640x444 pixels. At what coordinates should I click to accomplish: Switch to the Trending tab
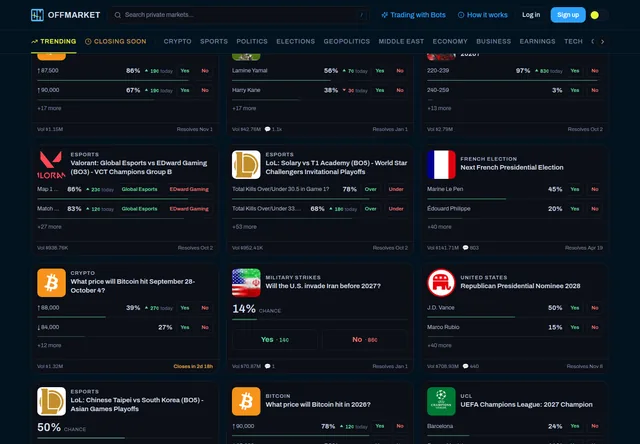[53, 42]
